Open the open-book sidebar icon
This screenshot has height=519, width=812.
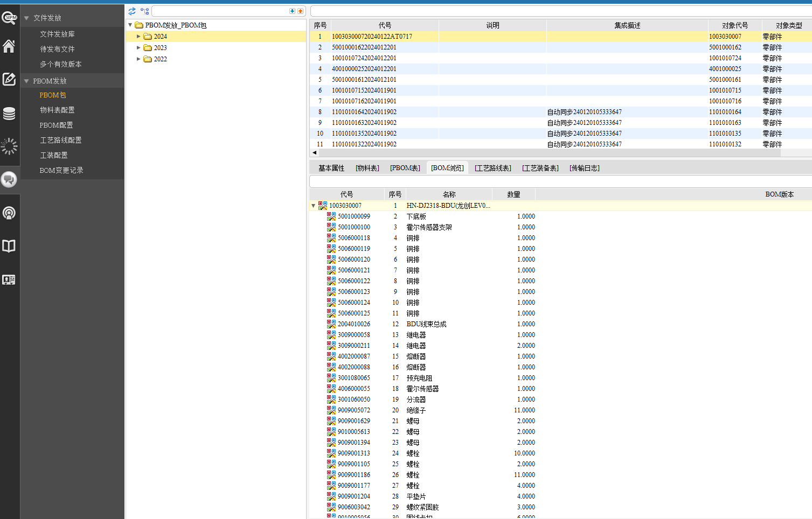[x=9, y=246]
